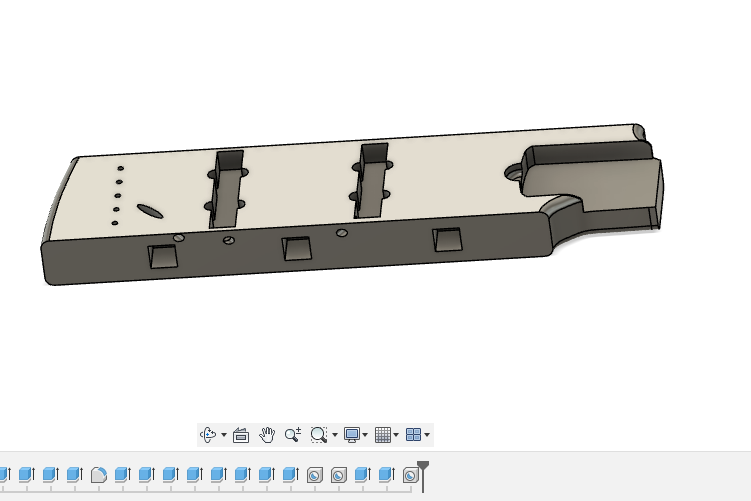The image size is (751, 501).
Task: Expand the Display Settings dropdown arrow
Action: [365, 435]
